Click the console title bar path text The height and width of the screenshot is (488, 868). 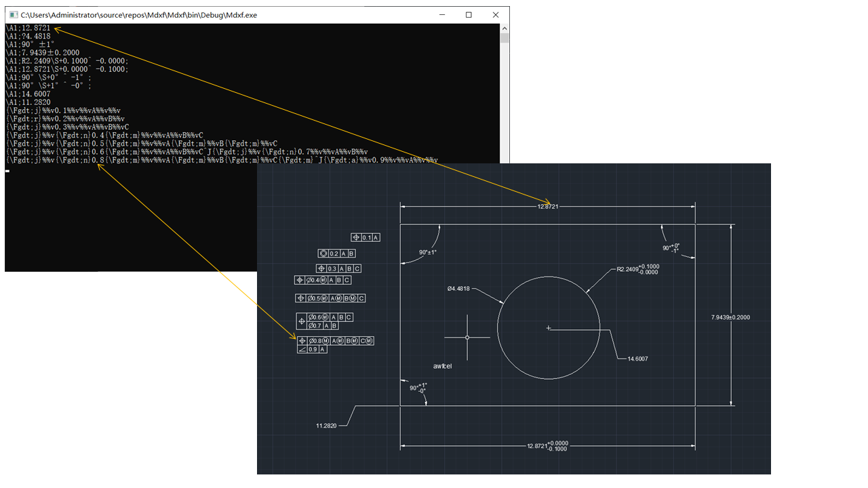tap(139, 14)
